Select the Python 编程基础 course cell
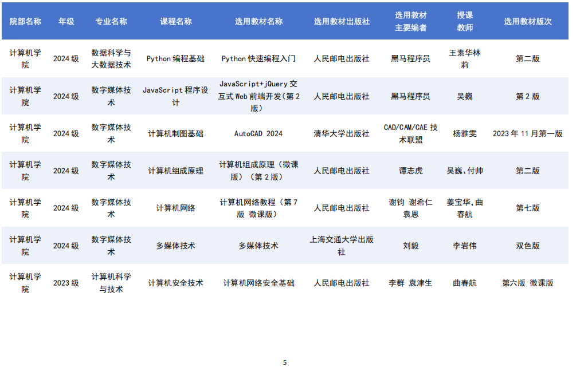The height and width of the screenshot is (383, 588). click(x=175, y=58)
